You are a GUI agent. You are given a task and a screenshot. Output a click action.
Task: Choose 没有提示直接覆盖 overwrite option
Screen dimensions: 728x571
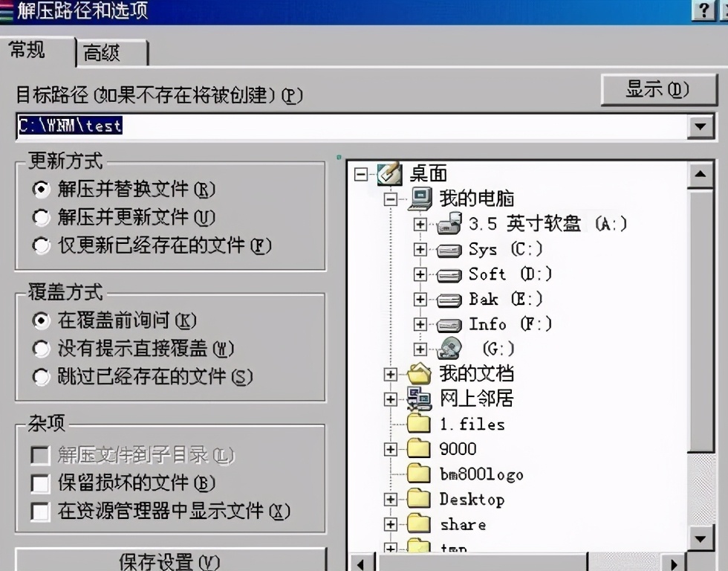point(41,349)
